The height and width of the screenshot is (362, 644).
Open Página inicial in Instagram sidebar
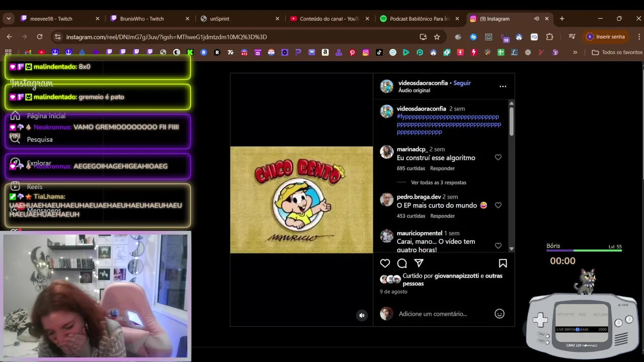pos(38,116)
